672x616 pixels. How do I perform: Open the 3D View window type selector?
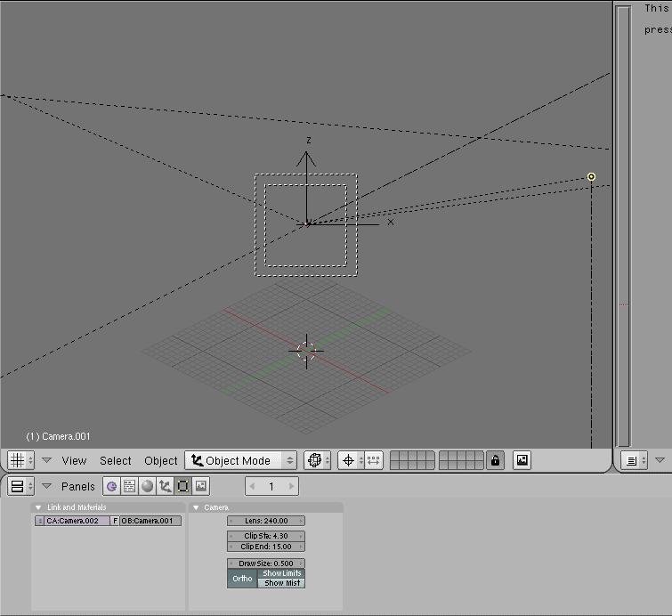click(20, 460)
